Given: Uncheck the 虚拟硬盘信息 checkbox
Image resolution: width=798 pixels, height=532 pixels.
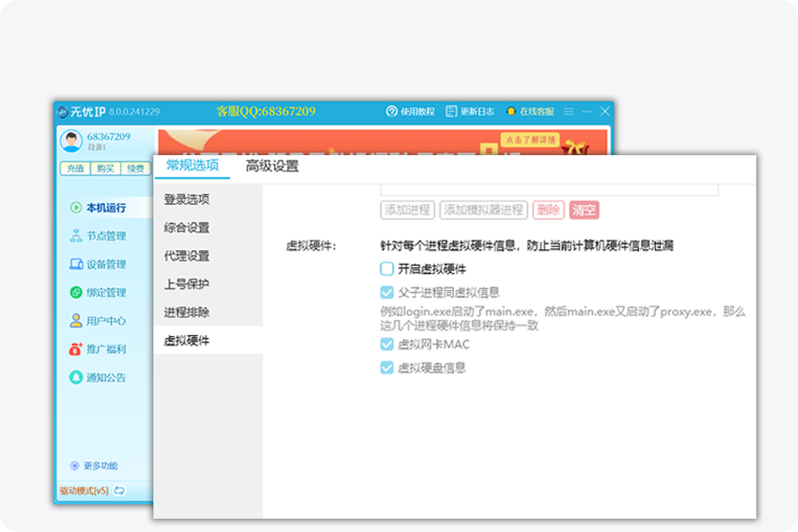Looking at the screenshot, I should point(387,368).
